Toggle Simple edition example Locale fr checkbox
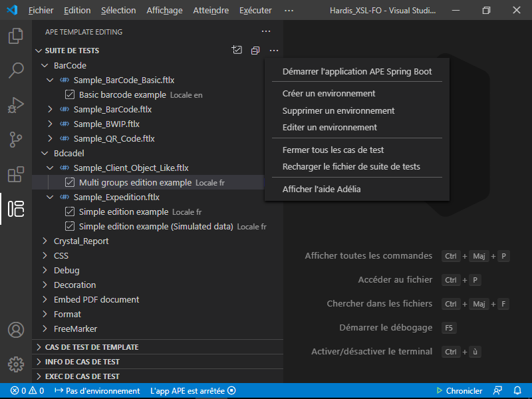This screenshot has height=399, width=532. pos(70,211)
